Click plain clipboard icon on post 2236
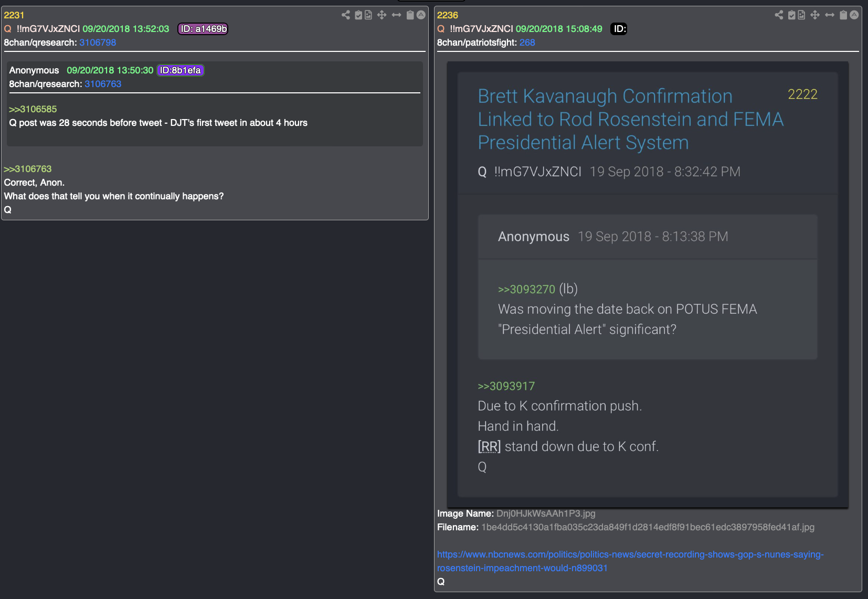 click(843, 15)
